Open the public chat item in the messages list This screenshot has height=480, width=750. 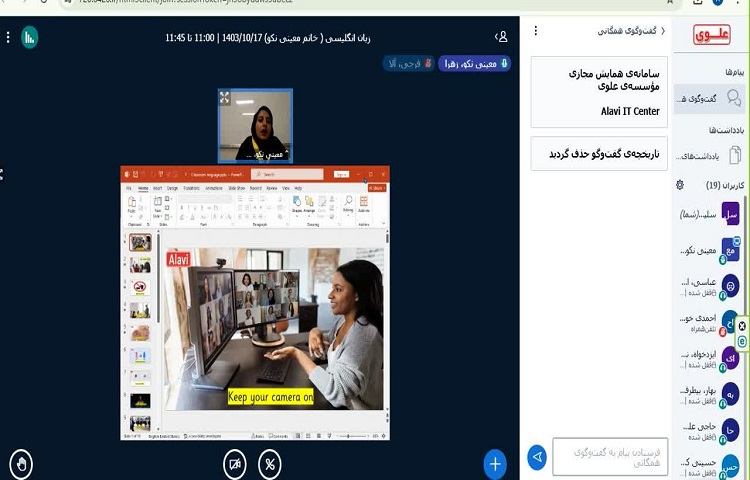point(712,97)
